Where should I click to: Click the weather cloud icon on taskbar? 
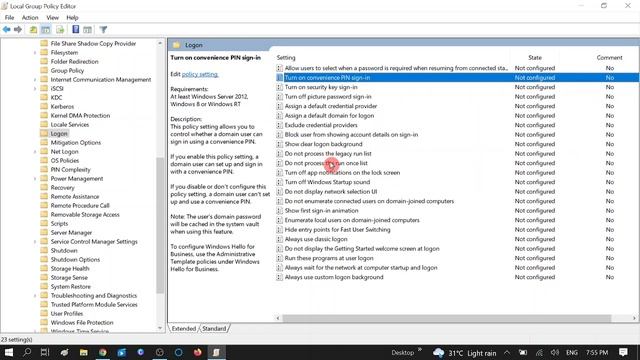click(438, 353)
